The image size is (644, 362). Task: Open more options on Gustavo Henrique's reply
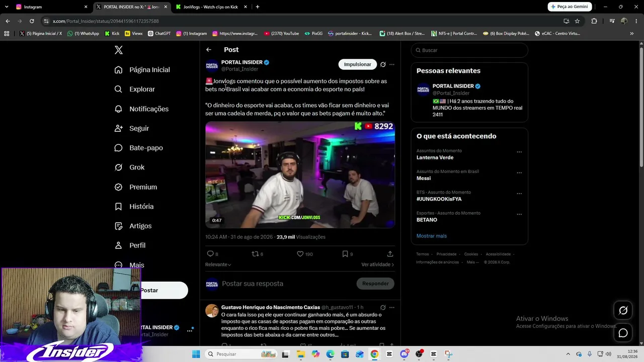pos(392,307)
